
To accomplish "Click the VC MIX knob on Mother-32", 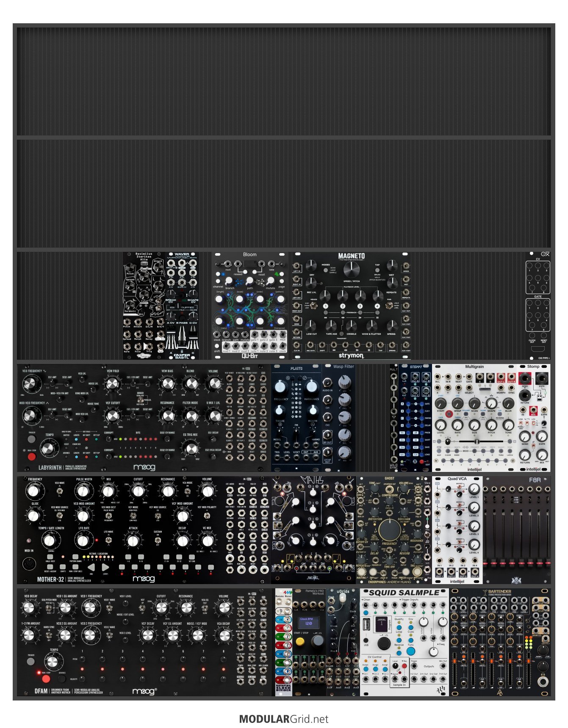I will 207,540.
